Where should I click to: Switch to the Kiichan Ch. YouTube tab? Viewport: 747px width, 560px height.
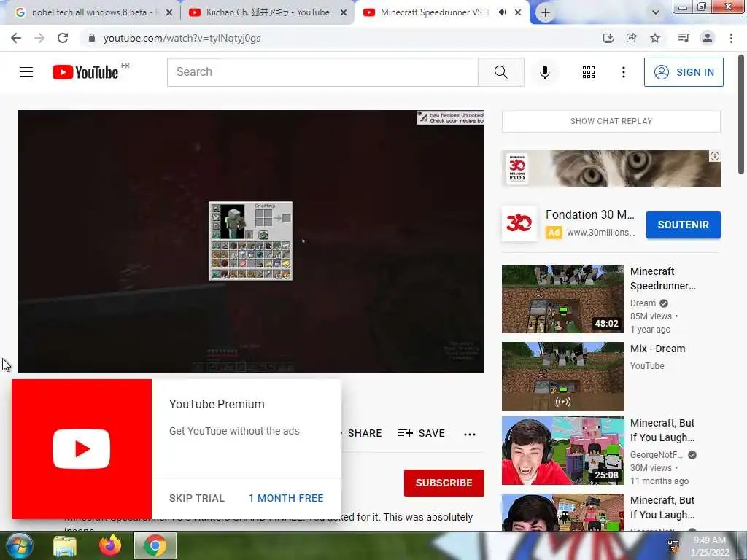click(267, 12)
